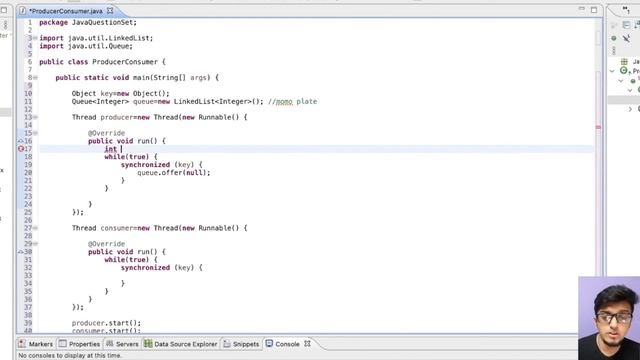Collapse the fold marker at line 29
Screen dimensions: 640x360
(x=36, y=244)
